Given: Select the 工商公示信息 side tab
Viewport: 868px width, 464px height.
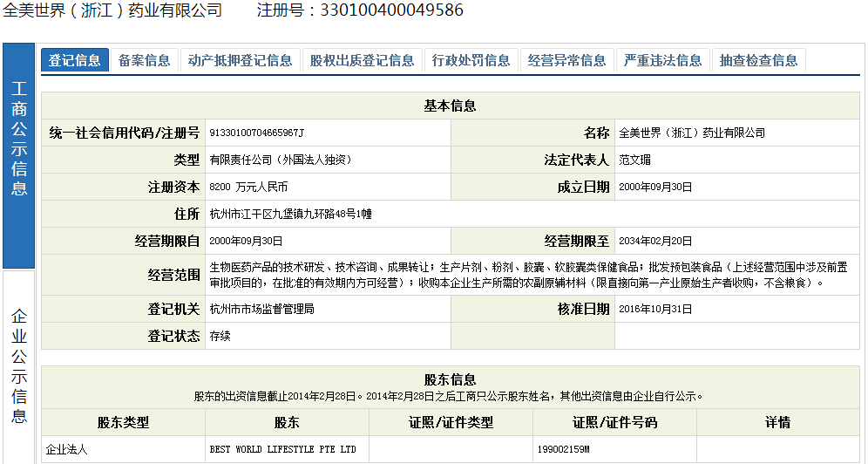Looking at the screenshot, I should [19, 155].
